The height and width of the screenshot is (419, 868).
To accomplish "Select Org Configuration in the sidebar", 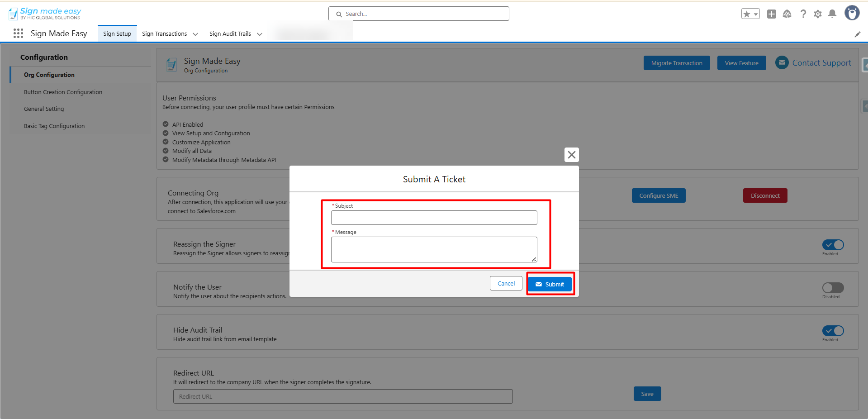I will pos(81,75).
